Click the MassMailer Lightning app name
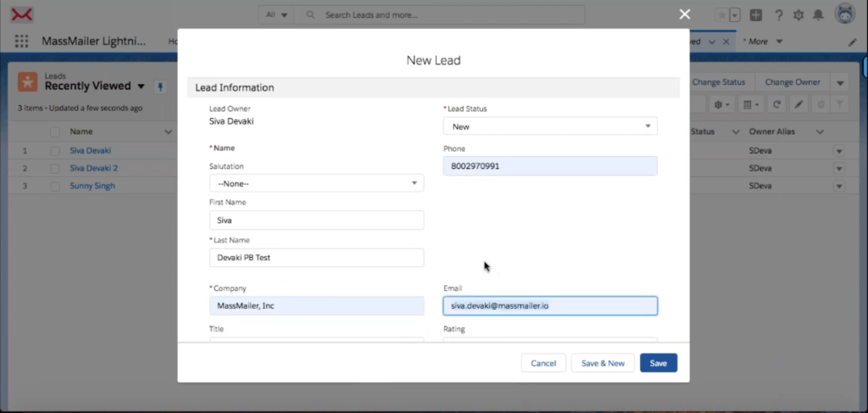Viewport: 868px width, 413px height. 94,42
